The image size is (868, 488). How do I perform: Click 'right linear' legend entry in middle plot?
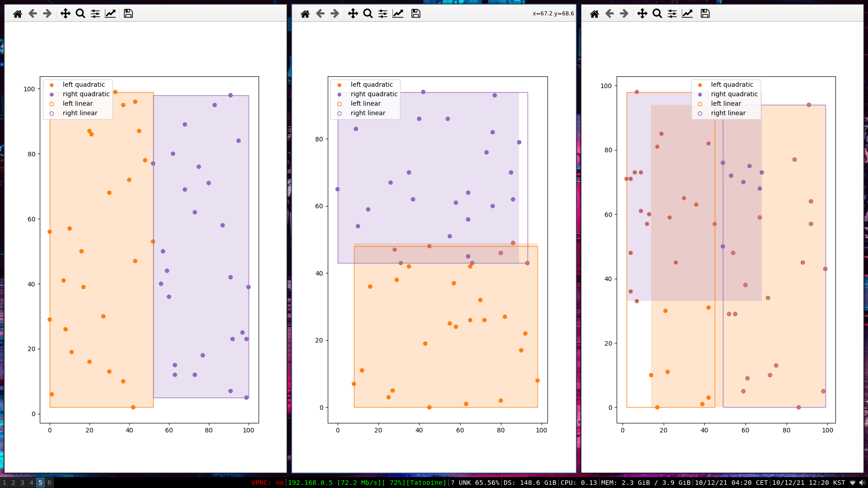point(368,113)
